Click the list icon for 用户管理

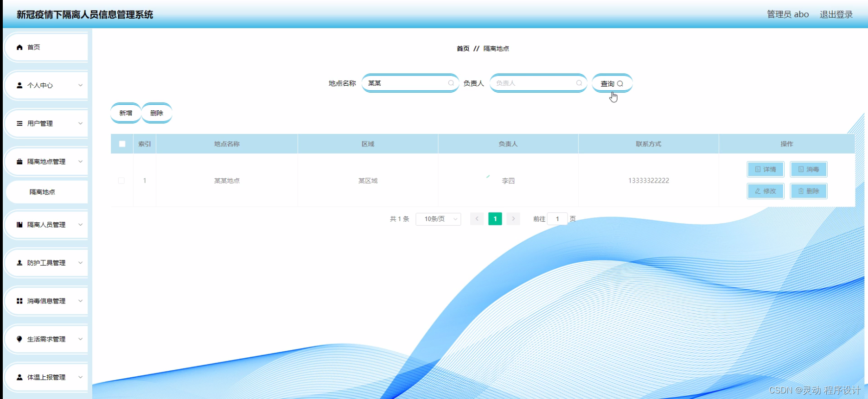tap(19, 123)
